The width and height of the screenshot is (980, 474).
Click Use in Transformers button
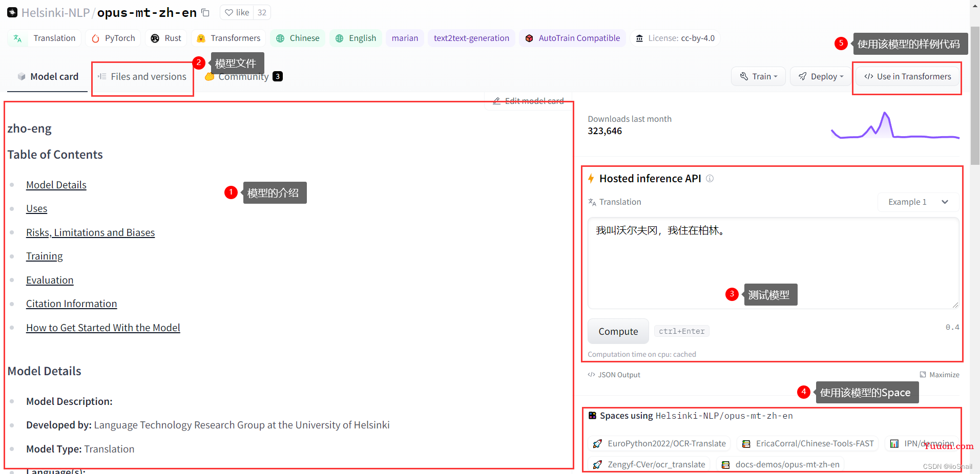point(907,76)
